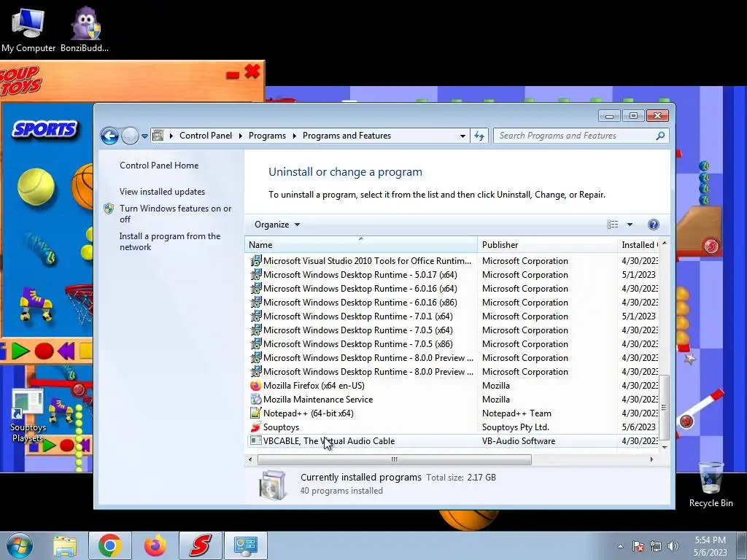Select the Souptoys program row

tap(452, 427)
